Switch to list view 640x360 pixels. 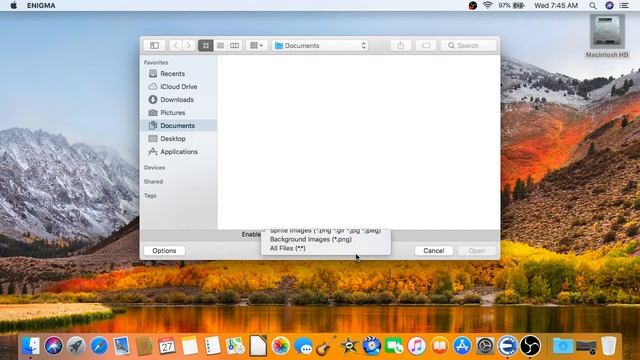click(220, 45)
